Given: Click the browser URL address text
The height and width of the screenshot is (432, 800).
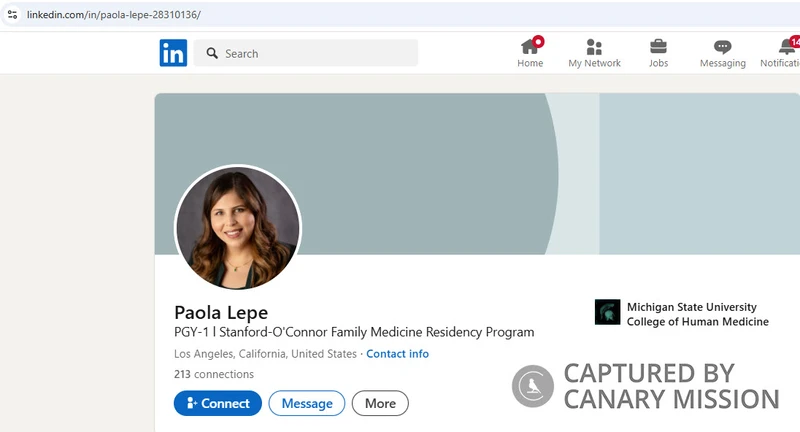Looking at the screenshot, I should [x=113, y=15].
